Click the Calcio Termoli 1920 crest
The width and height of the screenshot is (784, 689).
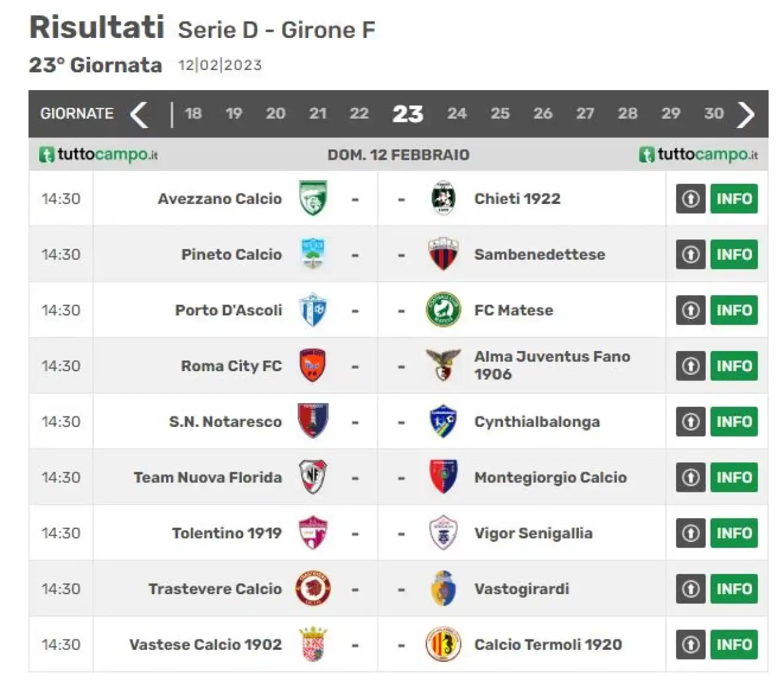click(443, 644)
